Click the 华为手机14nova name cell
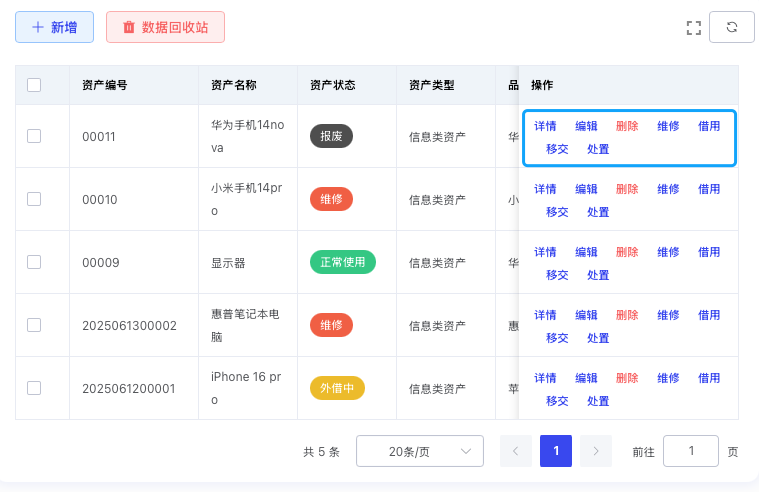Screen dimensions: 759x492 [248, 136]
